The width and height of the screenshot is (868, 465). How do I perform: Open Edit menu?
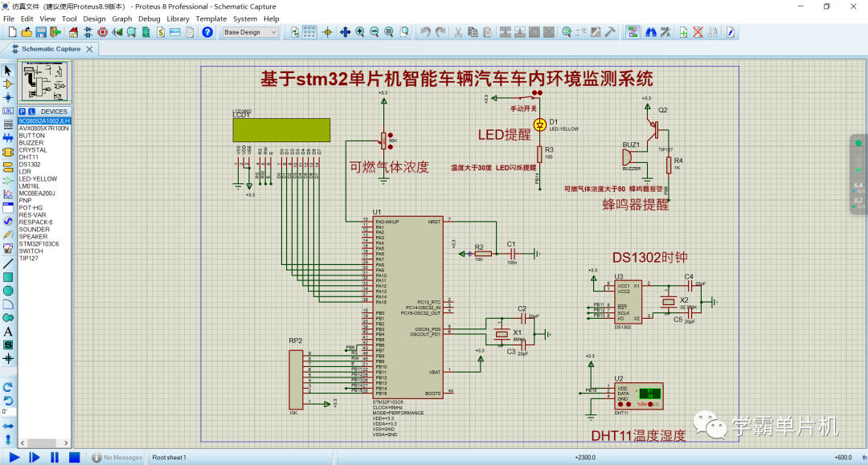click(27, 18)
